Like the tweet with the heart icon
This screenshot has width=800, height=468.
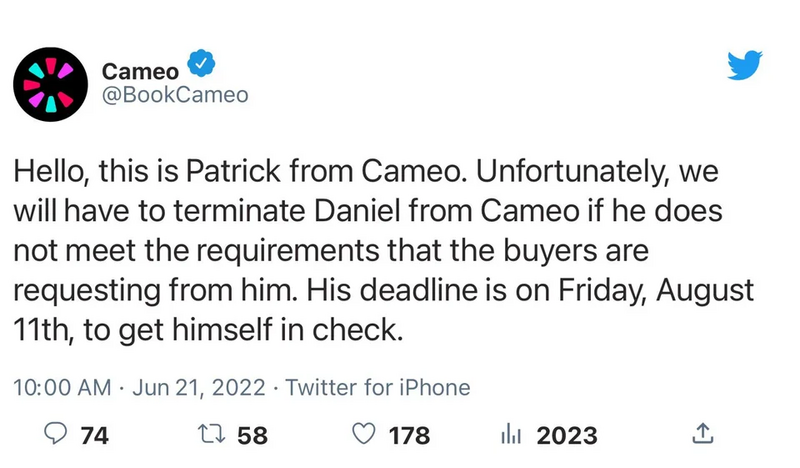click(x=367, y=435)
